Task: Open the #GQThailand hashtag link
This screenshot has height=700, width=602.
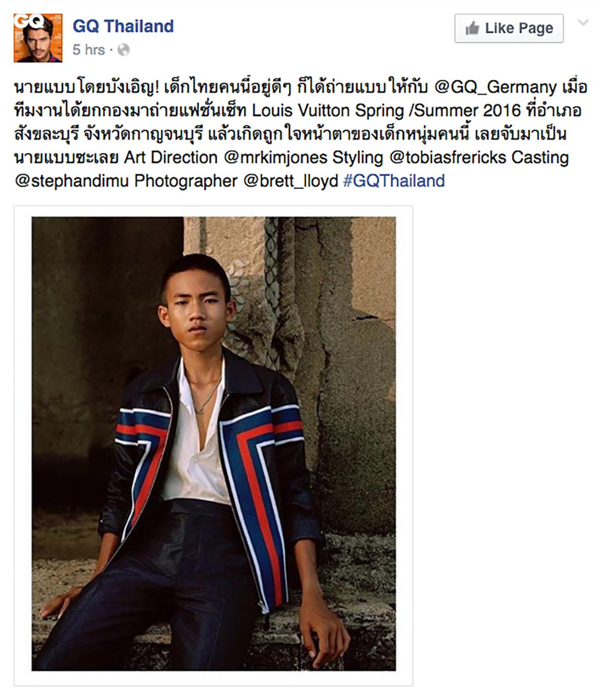Action: (394, 181)
